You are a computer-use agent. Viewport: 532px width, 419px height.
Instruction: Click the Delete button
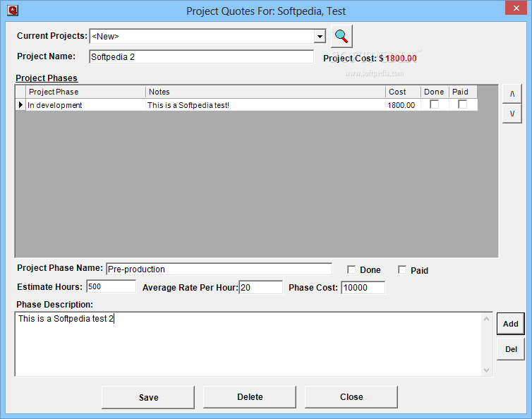250,397
